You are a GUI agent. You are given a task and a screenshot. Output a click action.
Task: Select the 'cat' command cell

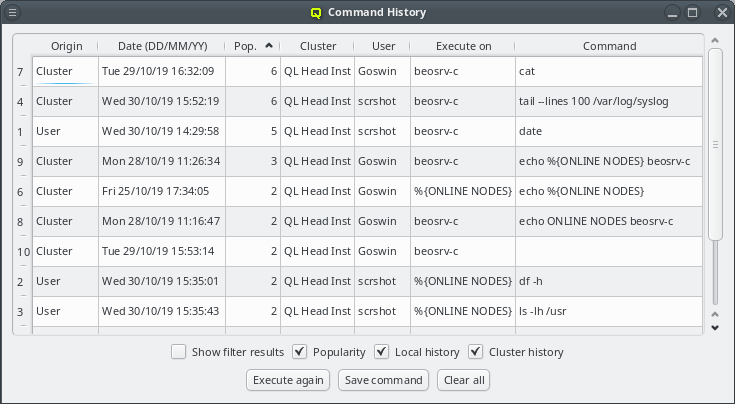pos(609,71)
